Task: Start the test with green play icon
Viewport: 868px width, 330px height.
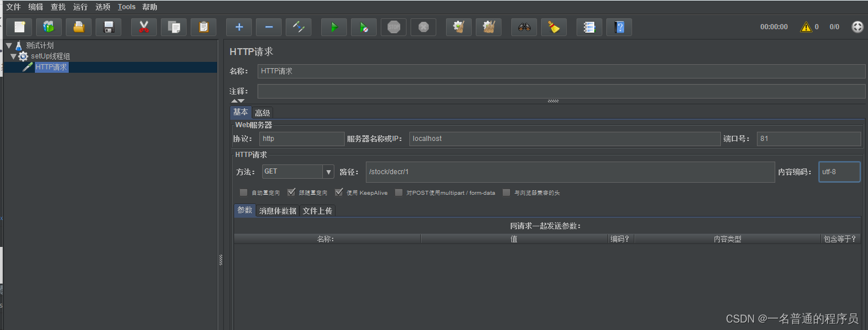Action: coord(334,27)
